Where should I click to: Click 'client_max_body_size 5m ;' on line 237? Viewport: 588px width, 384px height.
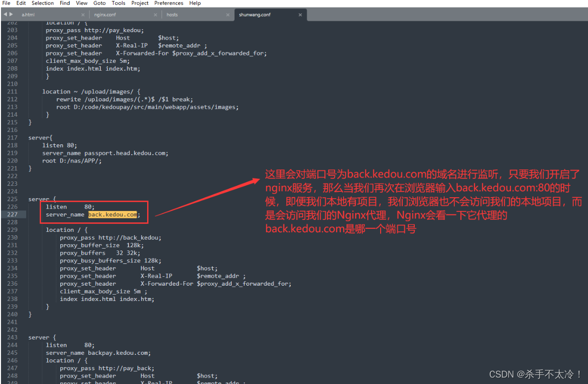pyautogui.click(x=104, y=291)
